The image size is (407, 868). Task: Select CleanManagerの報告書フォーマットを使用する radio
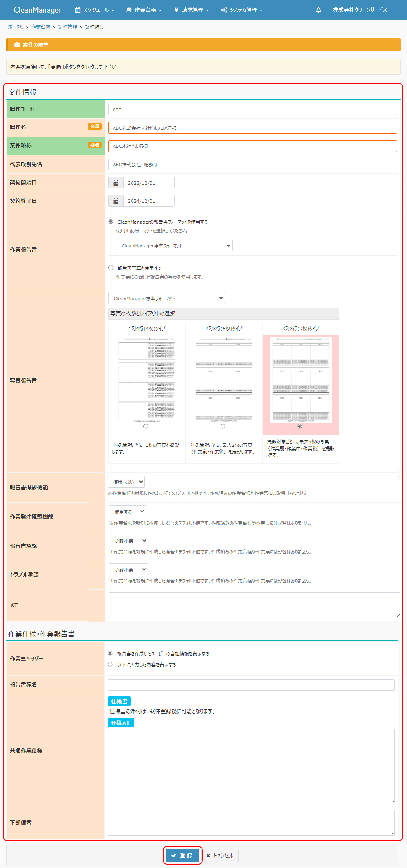point(111,222)
